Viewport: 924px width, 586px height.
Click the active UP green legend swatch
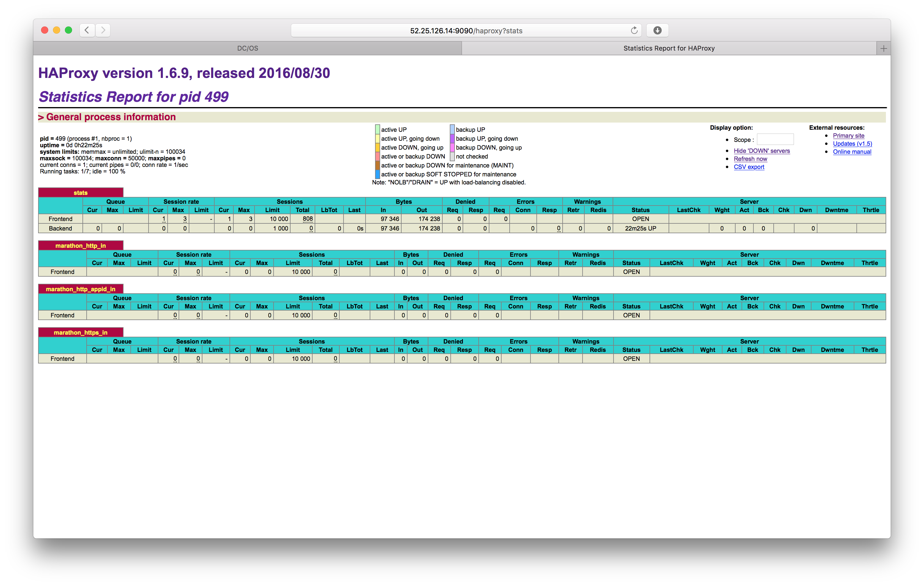pos(377,130)
